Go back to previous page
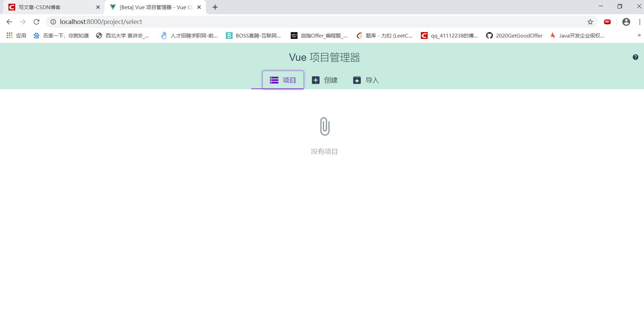644x314 pixels. click(9, 22)
